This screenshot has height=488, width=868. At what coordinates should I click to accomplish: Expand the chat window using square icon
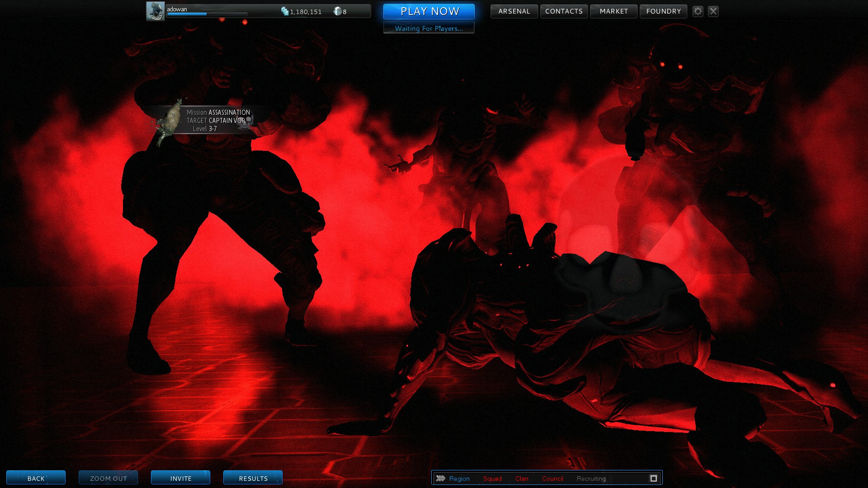[653, 478]
